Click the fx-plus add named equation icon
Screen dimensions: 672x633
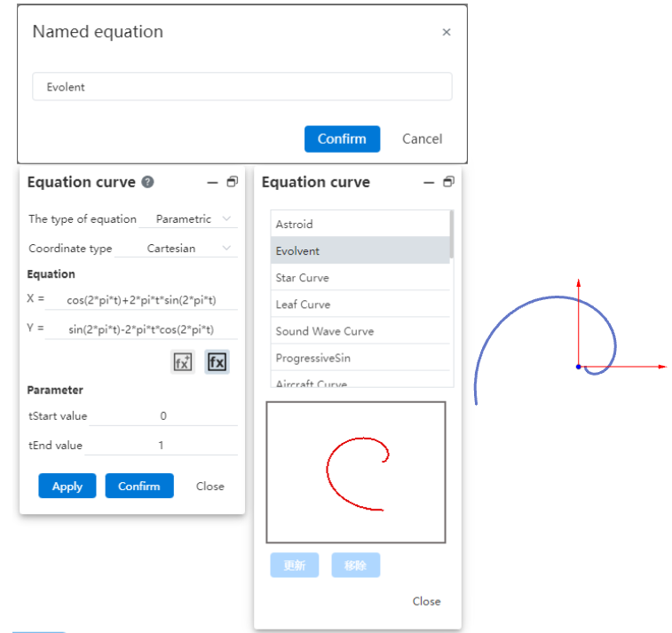(183, 361)
